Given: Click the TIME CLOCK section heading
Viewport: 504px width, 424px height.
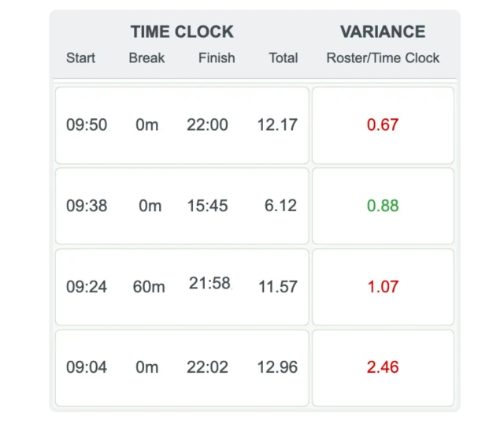Looking at the screenshot, I should (182, 32).
